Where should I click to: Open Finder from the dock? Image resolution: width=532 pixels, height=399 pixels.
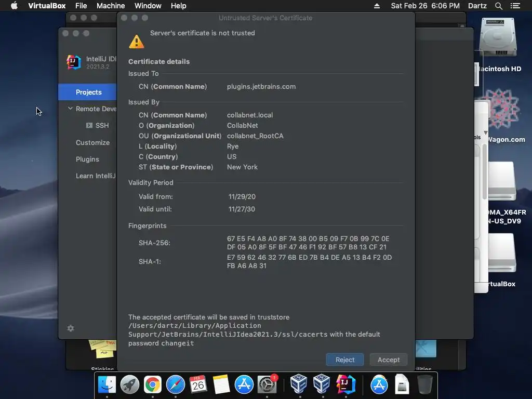click(x=107, y=385)
